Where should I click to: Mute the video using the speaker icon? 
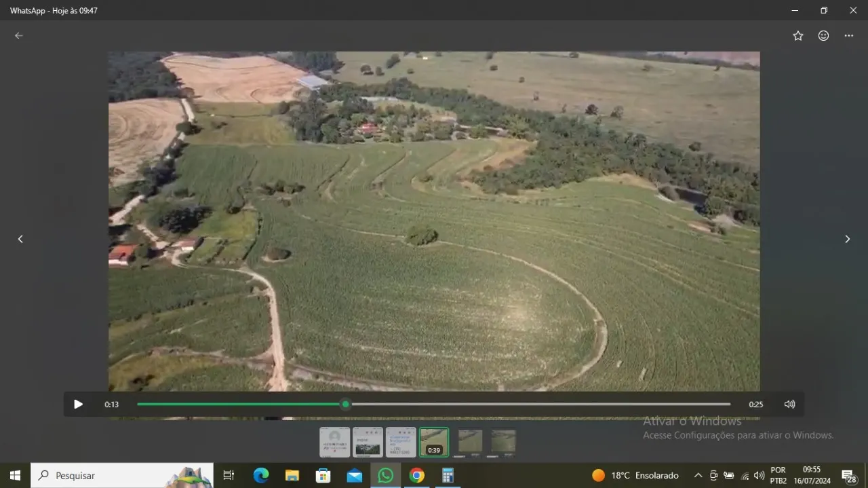pyautogui.click(x=789, y=405)
